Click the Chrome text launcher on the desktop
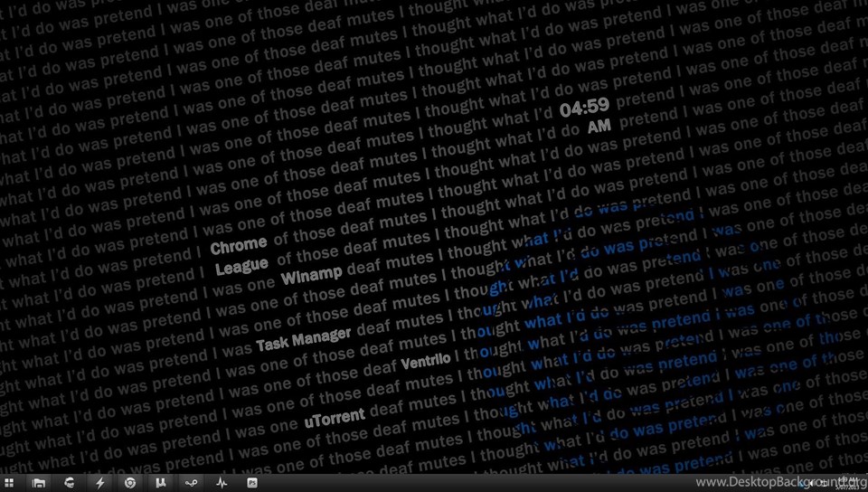868x492 pixels. click(239, 245)
